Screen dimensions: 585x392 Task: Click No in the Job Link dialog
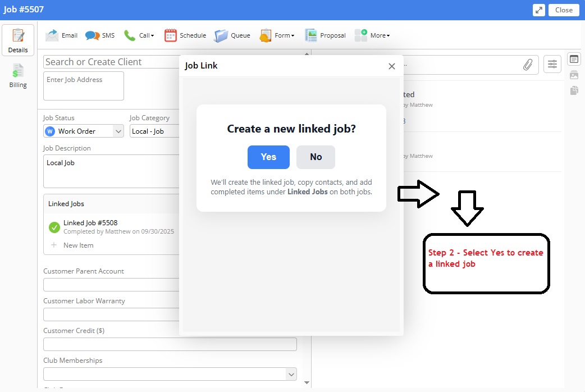(316, 157)
